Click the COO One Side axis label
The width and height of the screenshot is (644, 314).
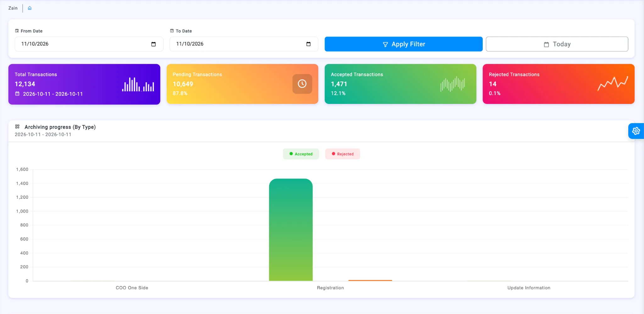pyautogui.click(x=132, y=288)
